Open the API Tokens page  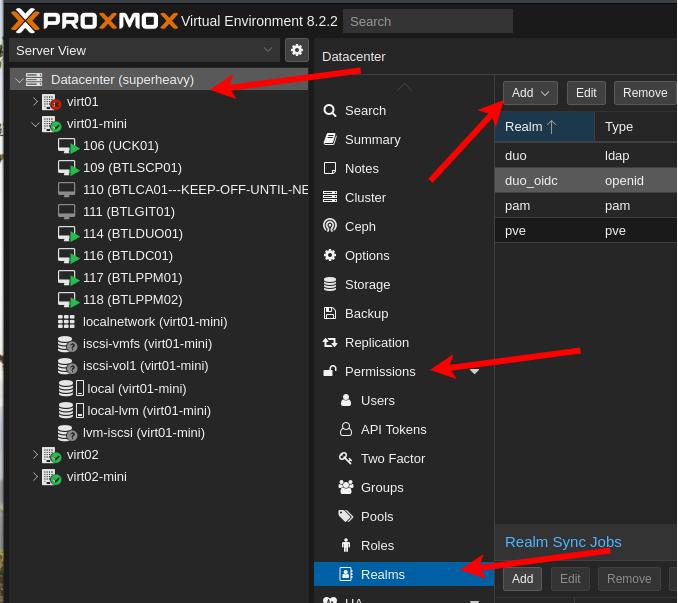[x=393, y=429]
